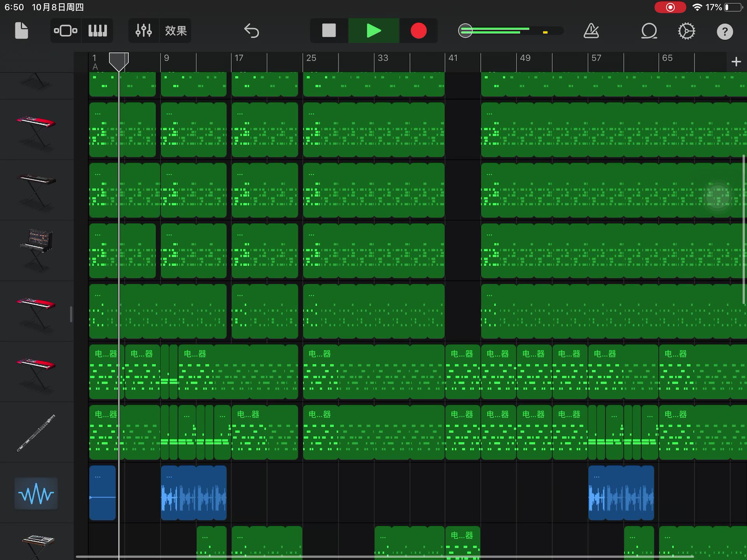Image resolution: width=747 pixels, height=560 pixels.
Task: Open the Loop Browser
Action: [649, 31]
